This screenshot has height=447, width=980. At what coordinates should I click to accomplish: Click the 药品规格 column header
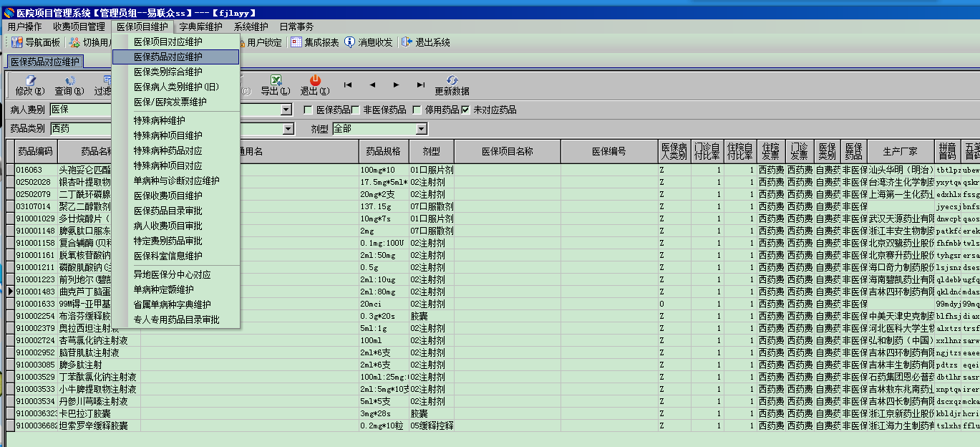(x=384, y=152)
